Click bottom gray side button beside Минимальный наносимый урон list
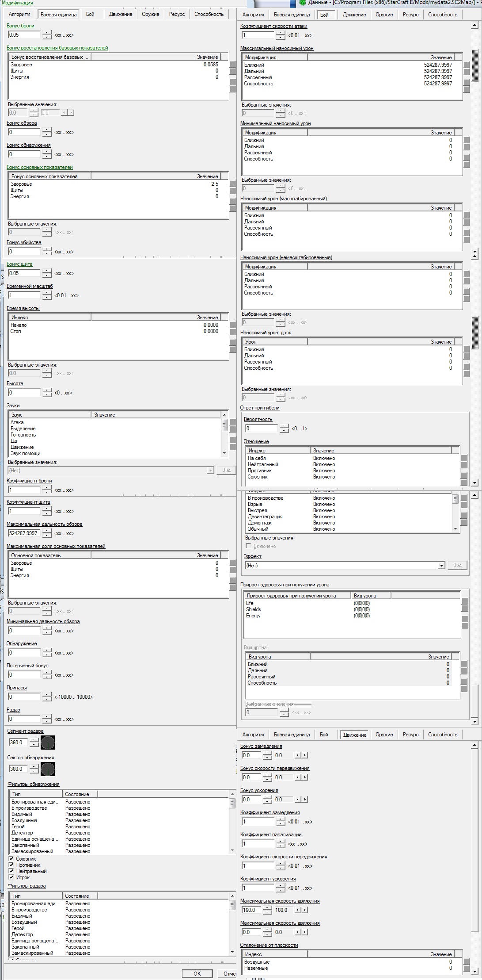Viewport: 482px width, 980px height. 467,165
